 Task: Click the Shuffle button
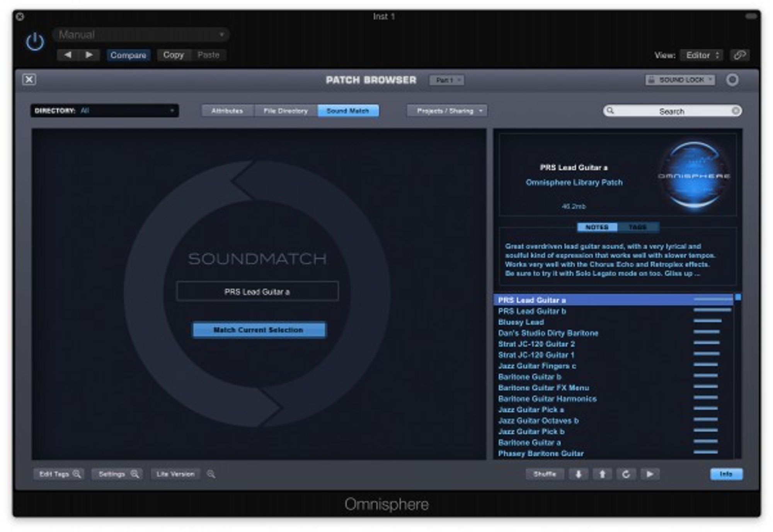click(545, 474)
